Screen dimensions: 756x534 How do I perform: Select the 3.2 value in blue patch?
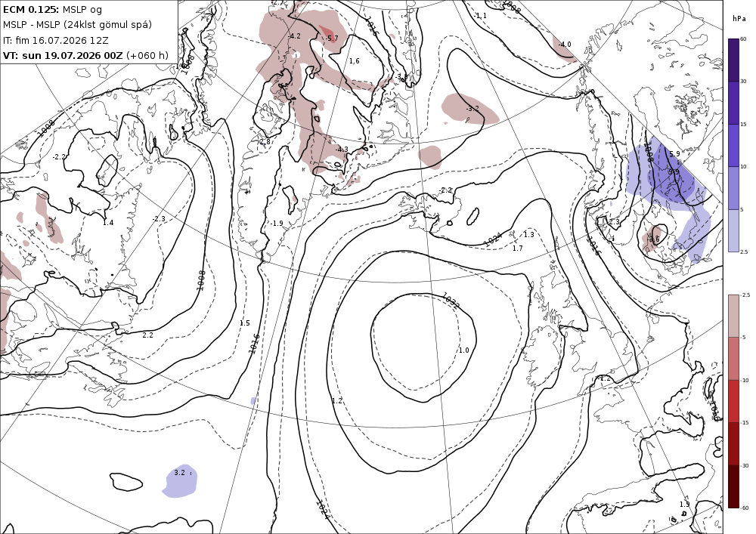tap(179, 472)
